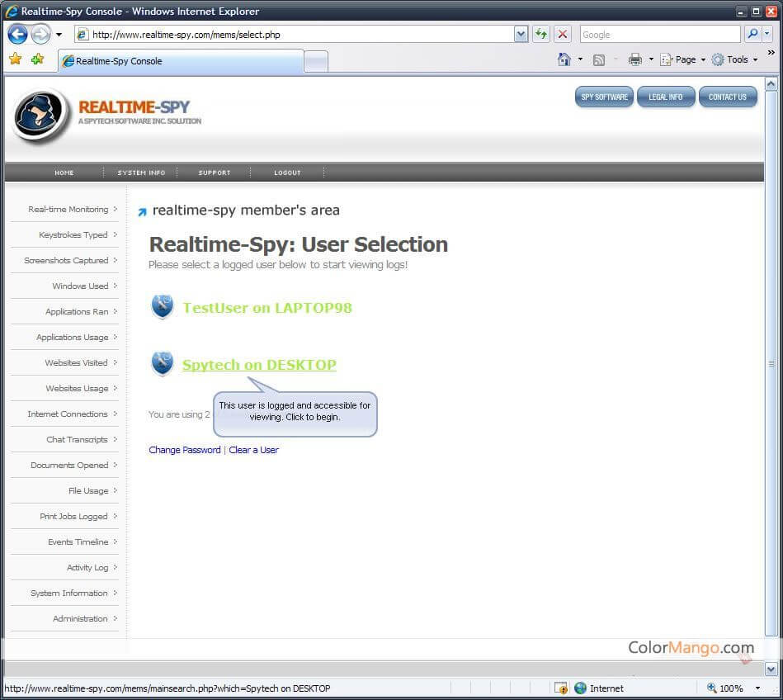Open Real-time Monitoring in sidebar

68,210
